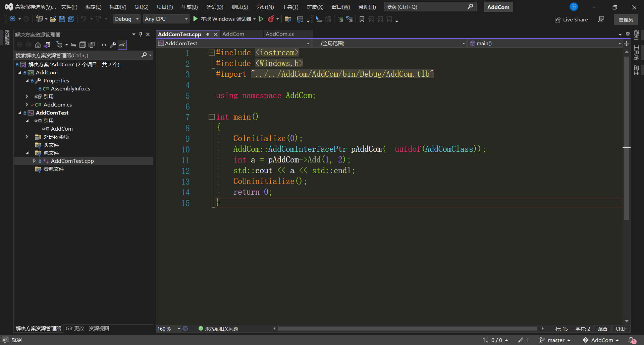
Task: Select the 头文件 folder
Action: point(51,145)
